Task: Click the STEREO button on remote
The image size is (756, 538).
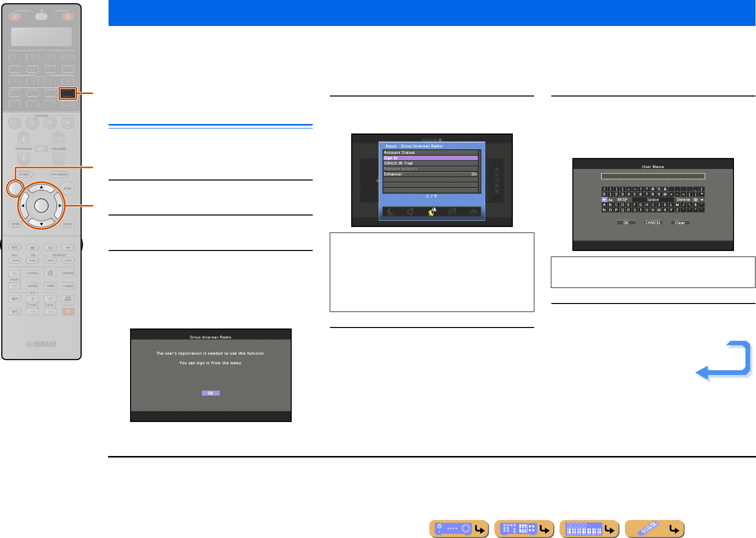Action: click(50, 286)
